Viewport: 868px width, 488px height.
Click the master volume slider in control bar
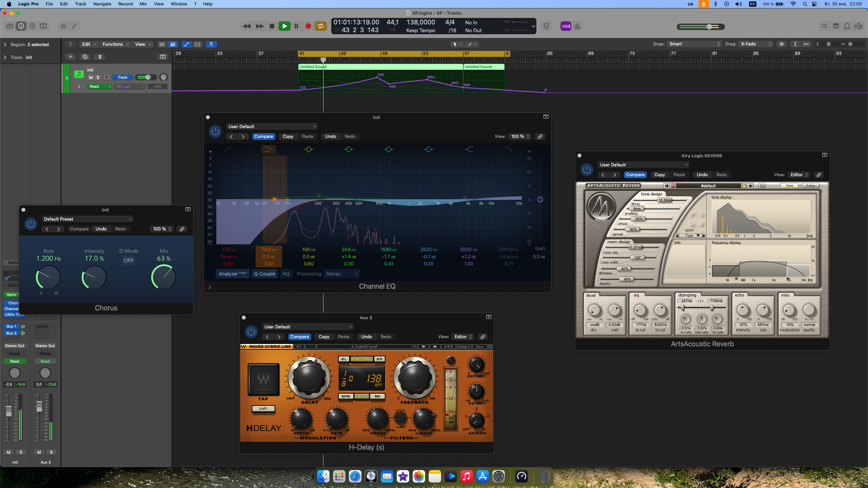pos(701,27)
